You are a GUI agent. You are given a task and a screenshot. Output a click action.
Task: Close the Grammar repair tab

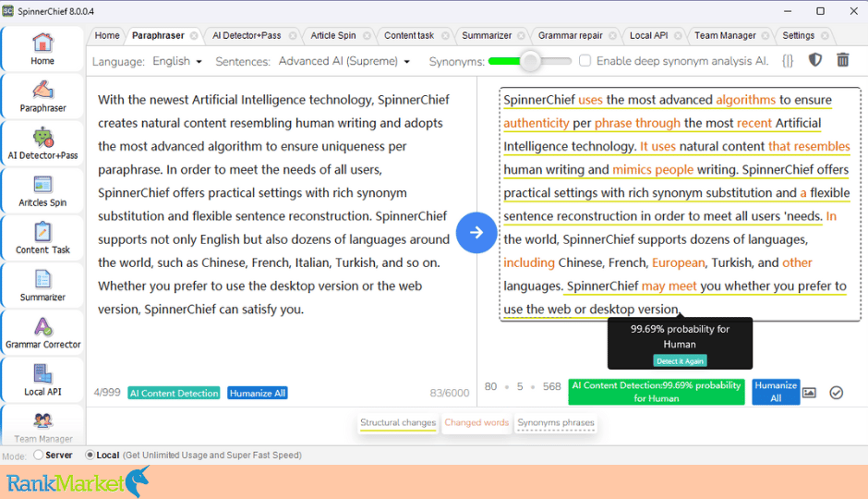(x=612, y=35)
